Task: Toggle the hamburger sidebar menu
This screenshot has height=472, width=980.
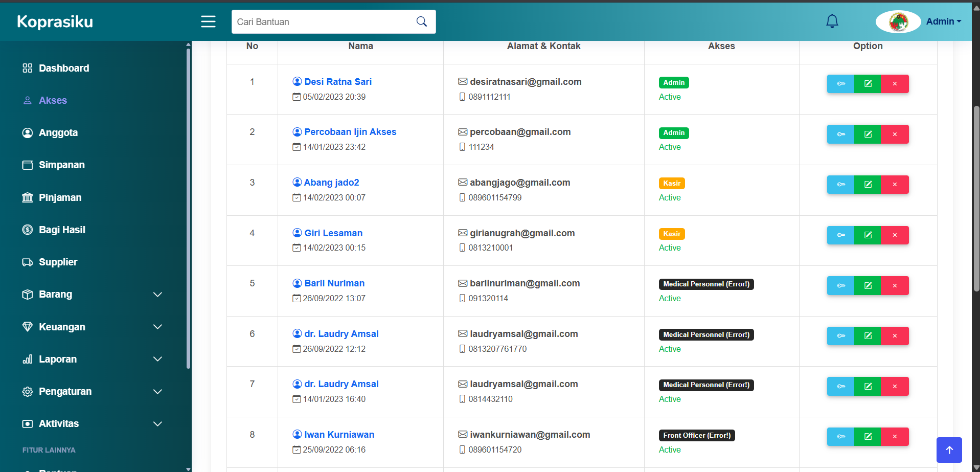Action: [208, 21]
